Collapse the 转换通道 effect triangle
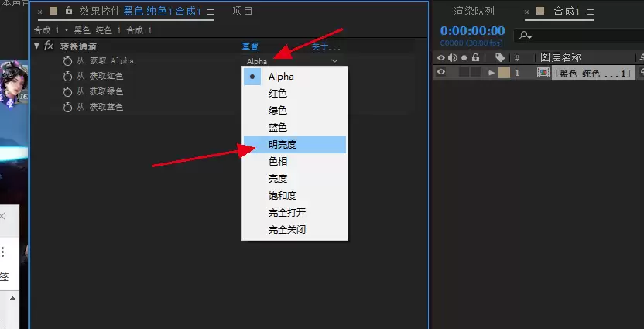 click(37, 46)
